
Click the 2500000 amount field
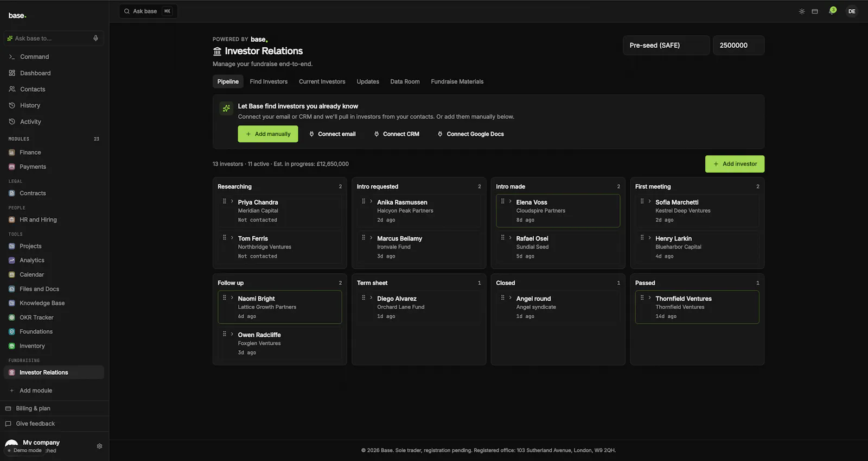pos(738,46)
